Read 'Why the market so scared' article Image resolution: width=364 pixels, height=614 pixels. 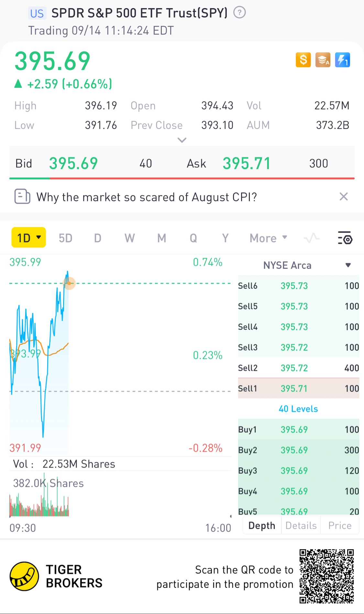click(147, 197)
